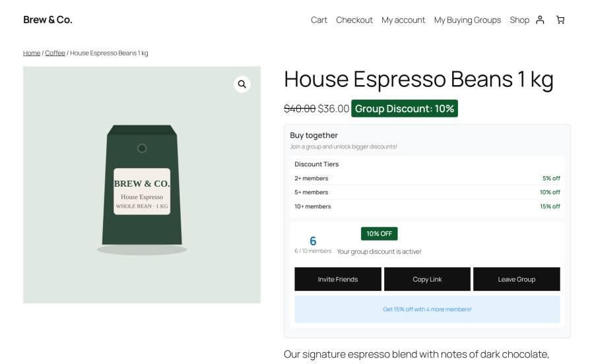Follow the Home breadcrumb link
The width and height of the screenshot is (594, 364).
tap(32, 53)
